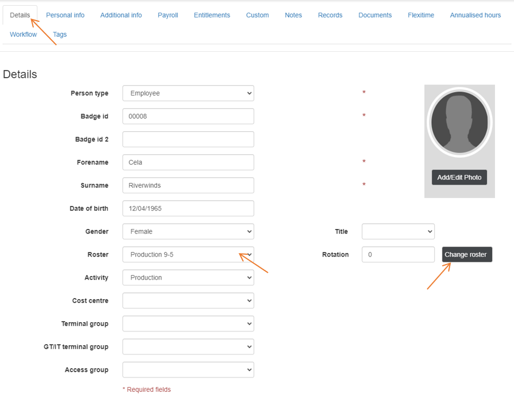This screenshot has width=514, height=420.
Task: Switch to the Personal info tab
Action: click(x=65, y=15)
